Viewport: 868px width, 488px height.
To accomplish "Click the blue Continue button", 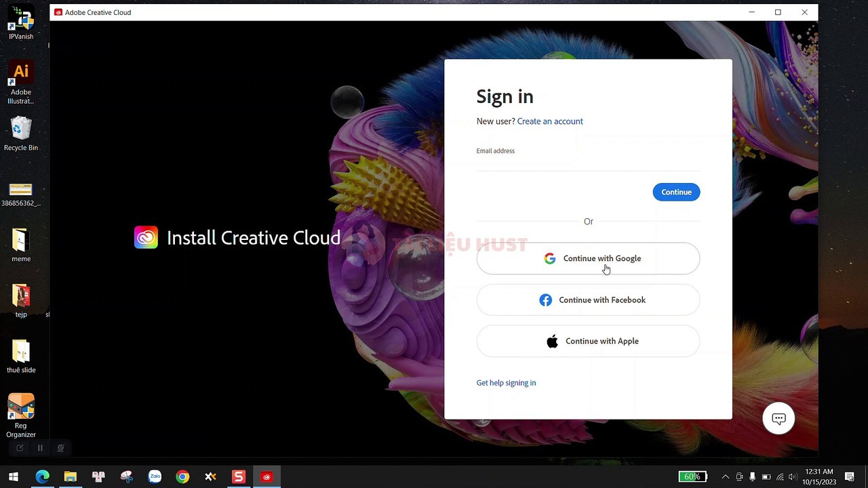I will coord(676,192).
